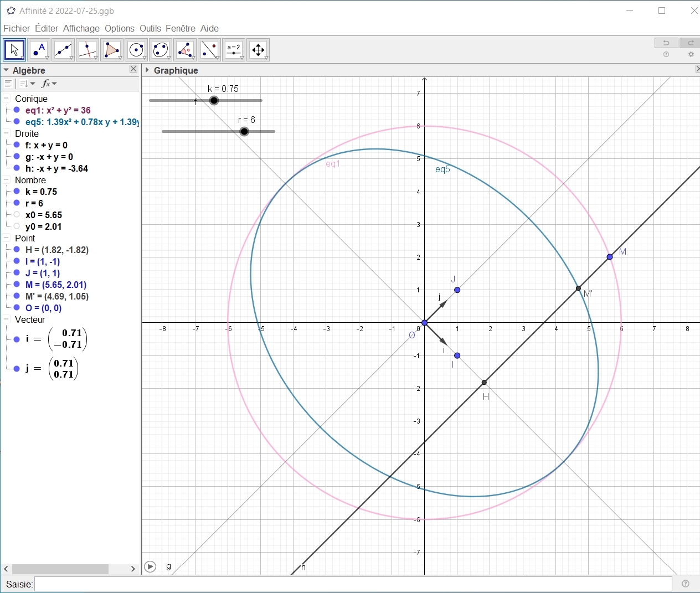Collapse the Conique category in Algèbre
This screenshot has width=700, height=593.
tap(7, 99)
